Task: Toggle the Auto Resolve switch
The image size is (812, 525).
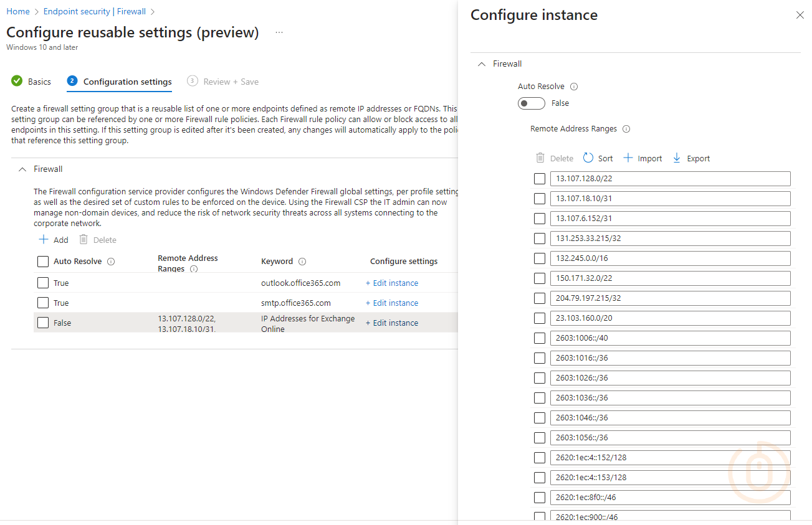Action: pos(531,103)
